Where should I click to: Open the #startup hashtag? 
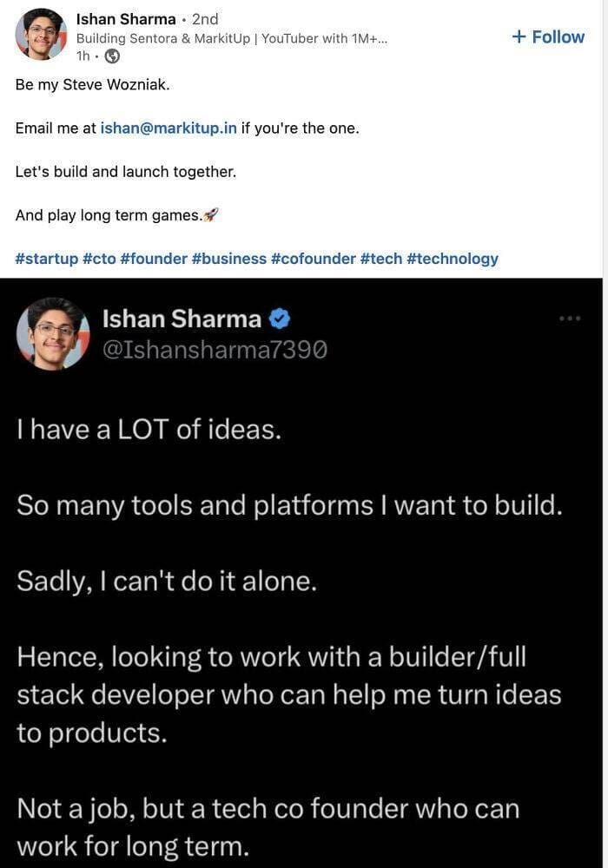pos(46,259)
